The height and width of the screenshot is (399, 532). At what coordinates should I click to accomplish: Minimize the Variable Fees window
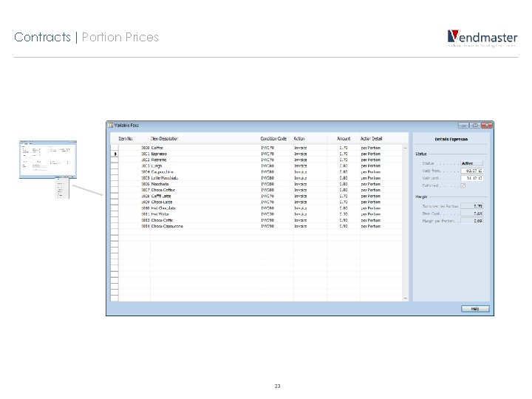tap(463, 125)
